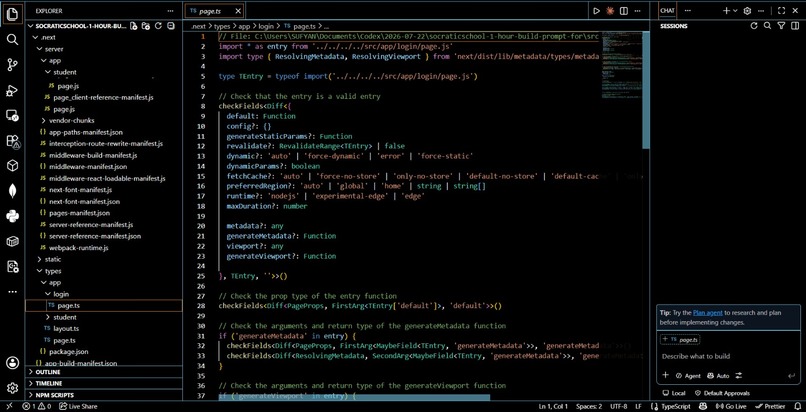The width and height of the screenshot is (806, 412).
Task: Open the Auto model picker
Action: (x=719, y=376)
